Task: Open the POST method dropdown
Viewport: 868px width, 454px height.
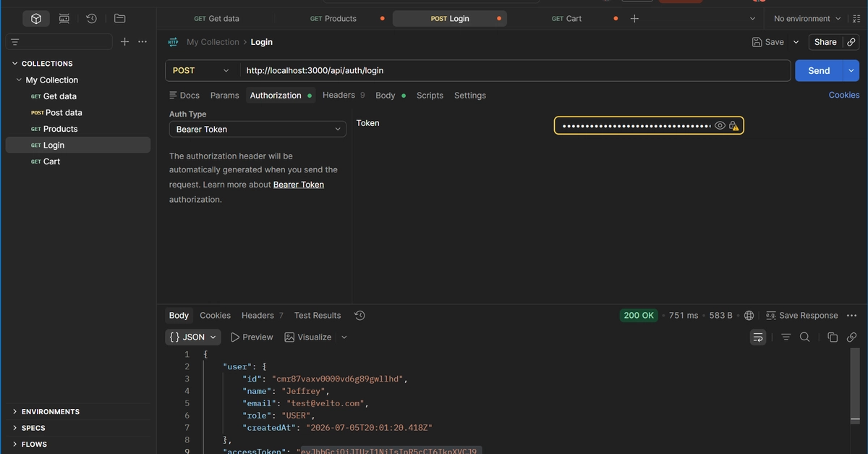Action: coord(201,71)
